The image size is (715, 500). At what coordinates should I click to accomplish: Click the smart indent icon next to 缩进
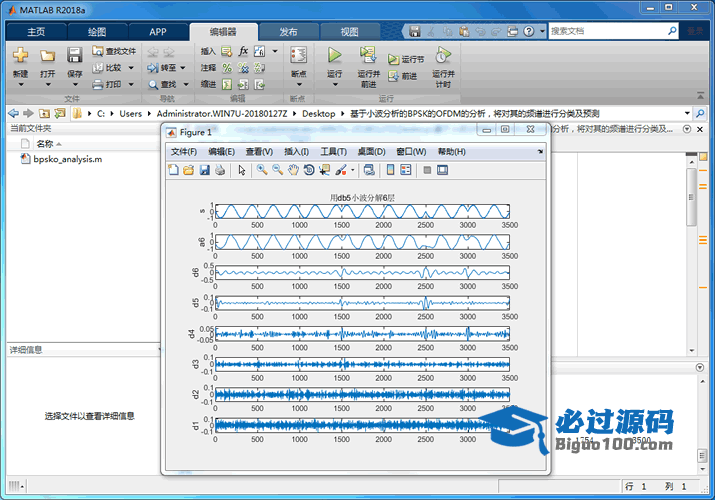pyautogui.click(x=227, y=84)
